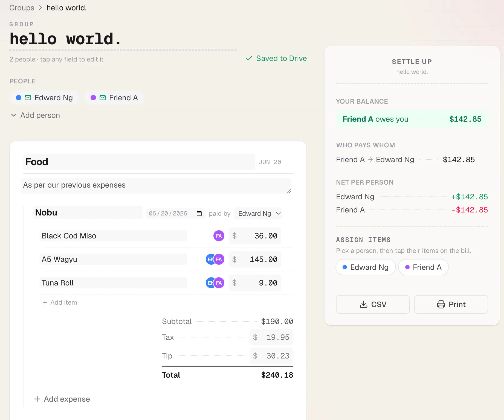The height and width of the screenshot is (420, 504).
Task: Click the FA avatar on Black Cod Miso
Action: [x=219, y=236]
